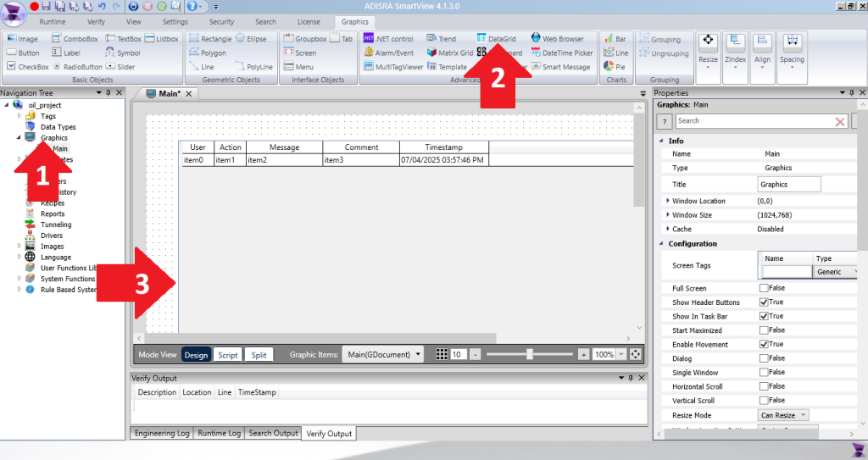Image resolution: width=868 pixels, height=460 pixels.
Task: Click the Design mode view button
Action: 196,355
